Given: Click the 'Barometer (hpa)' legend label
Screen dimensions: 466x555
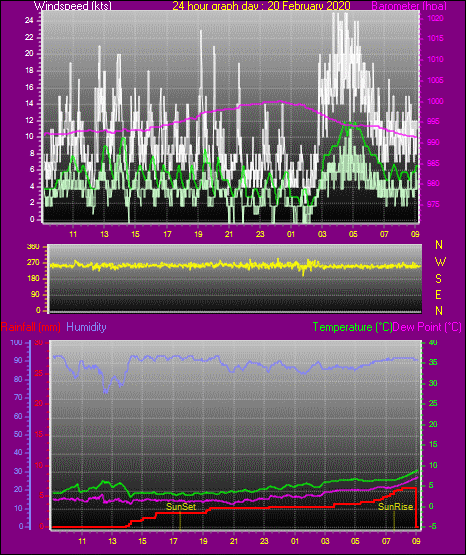Looking at the screenshot, I should click(409, 6).
